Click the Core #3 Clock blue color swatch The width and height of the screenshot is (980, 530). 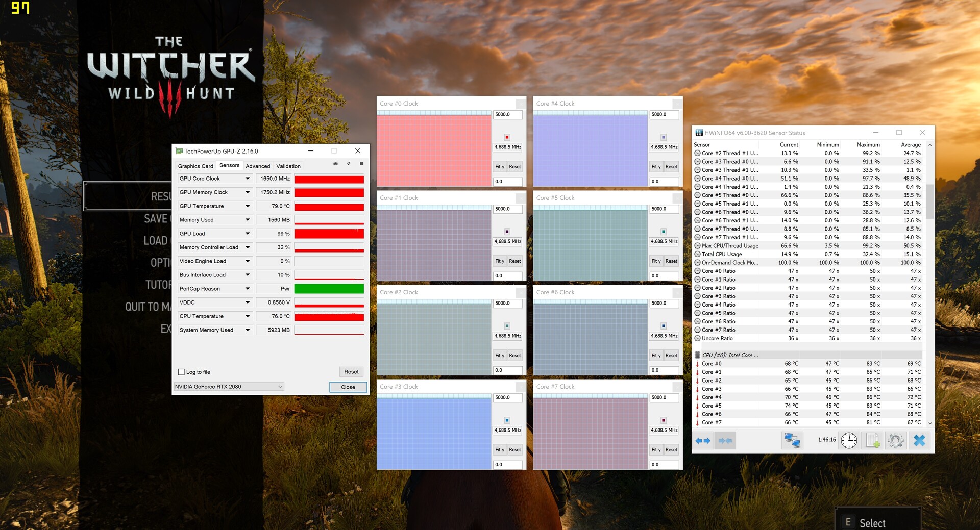(507, 420)
